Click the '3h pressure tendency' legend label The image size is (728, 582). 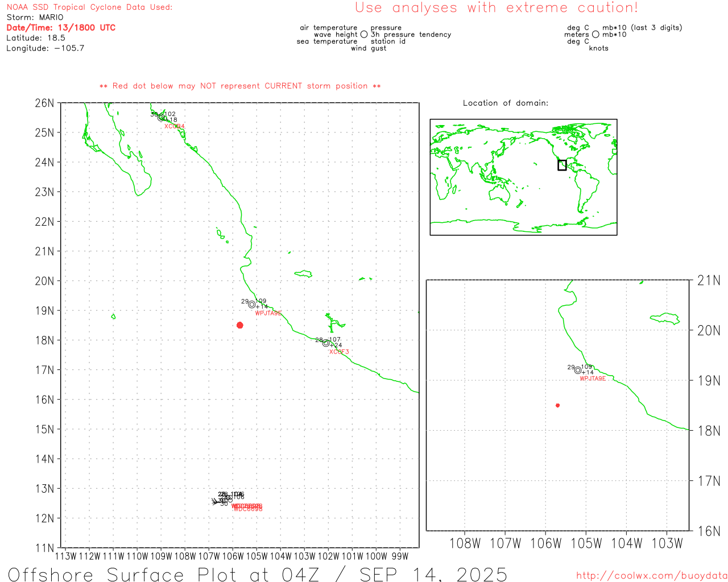coord(411,35)
